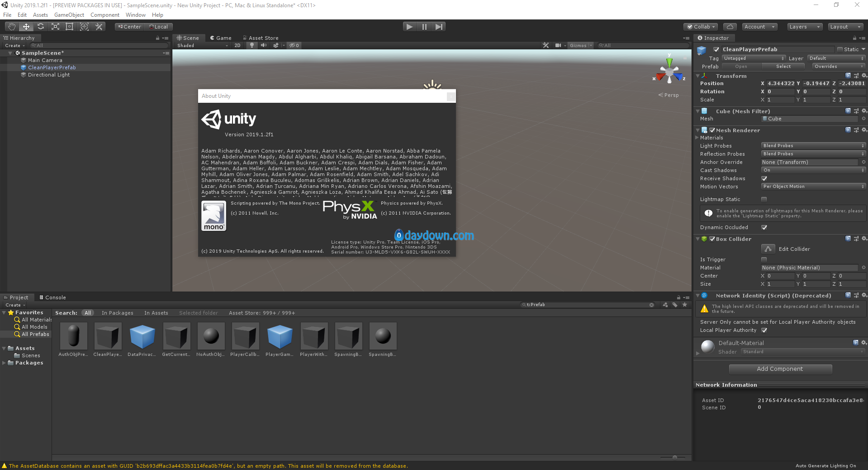Open the Shaded draw mode dropdown
The height and width of the screenshot is (470, 868).
point(203,45)
